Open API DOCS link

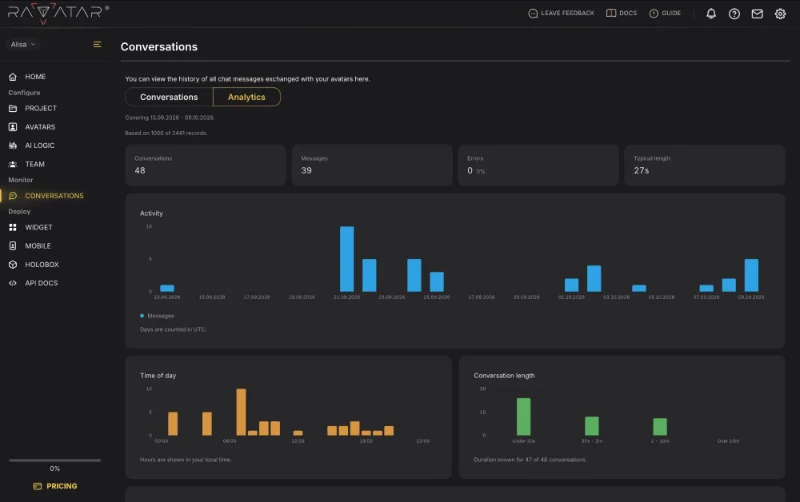click(x=41, y=283)
